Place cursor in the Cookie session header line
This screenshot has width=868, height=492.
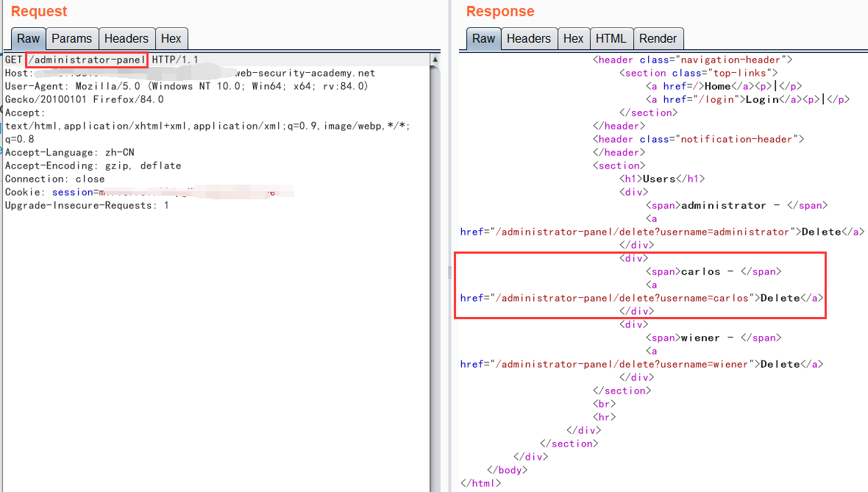click(x=147, y=192)
